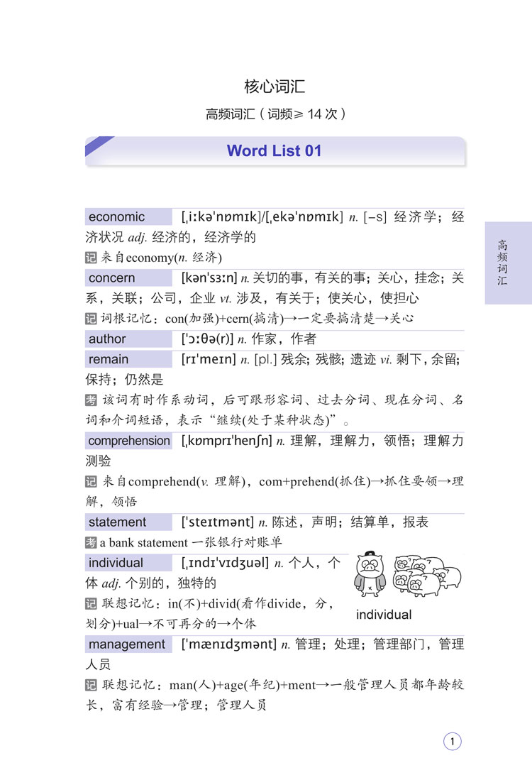Click the 记 icon before '来自comprehend'
532x780 pixels.
click(91, 481)
